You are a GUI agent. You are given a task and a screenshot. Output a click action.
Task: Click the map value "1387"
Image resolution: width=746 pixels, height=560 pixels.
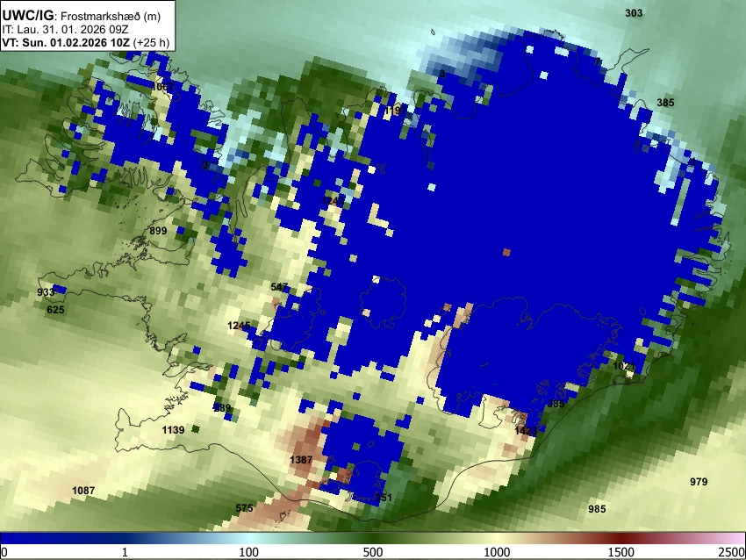point(301,460)
